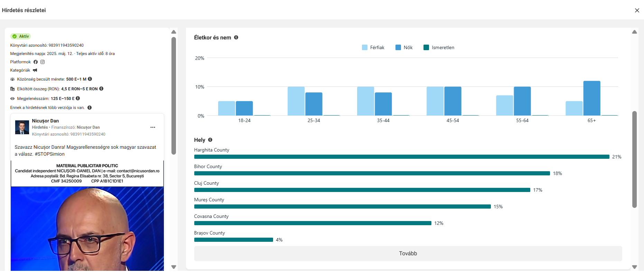Click the up arrow of the right panel scrollbar

tap(634, 32)
